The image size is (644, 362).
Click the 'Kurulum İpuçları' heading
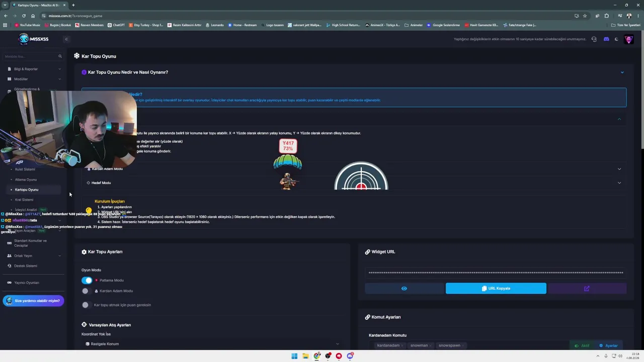coord(110,201)
